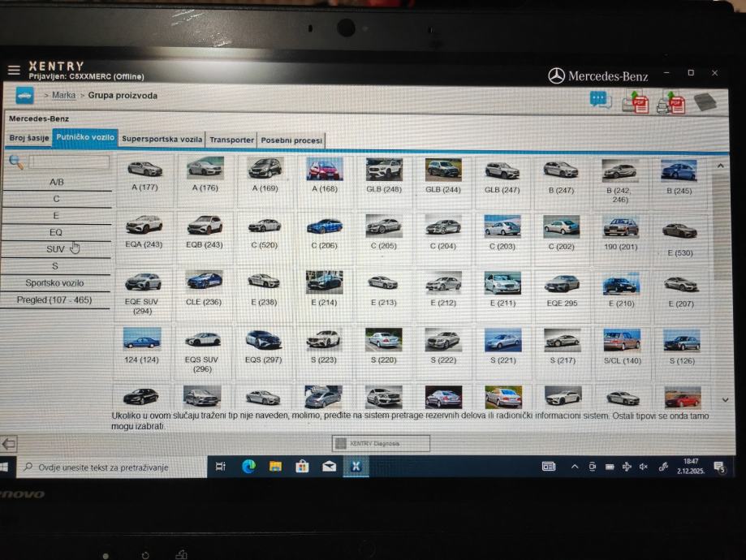Click the print to PDF icon

point(671,101)
